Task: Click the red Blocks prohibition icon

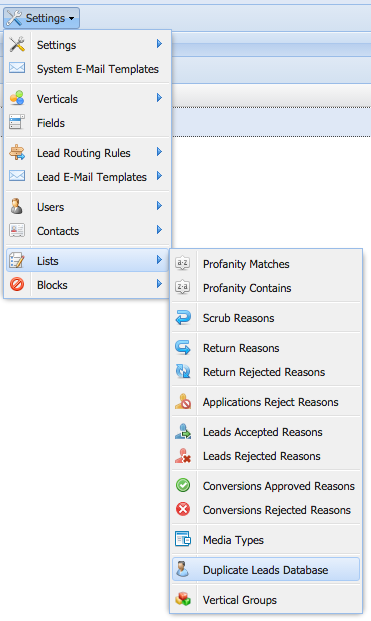Action: 17,284
